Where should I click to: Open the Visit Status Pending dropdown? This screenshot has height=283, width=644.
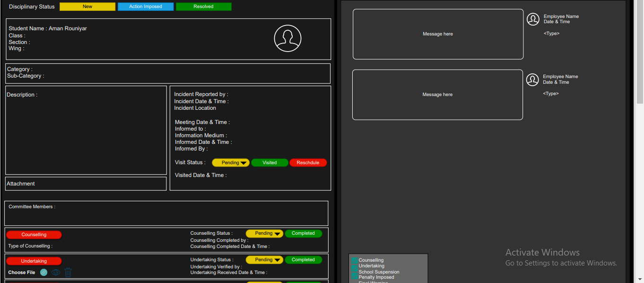231,163
